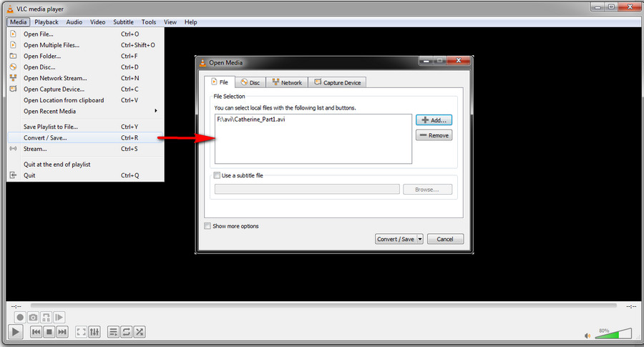This screenshot has width=644, height=347.
Task: Open extended settings equalizer icon
Action: tap(94, 332)
